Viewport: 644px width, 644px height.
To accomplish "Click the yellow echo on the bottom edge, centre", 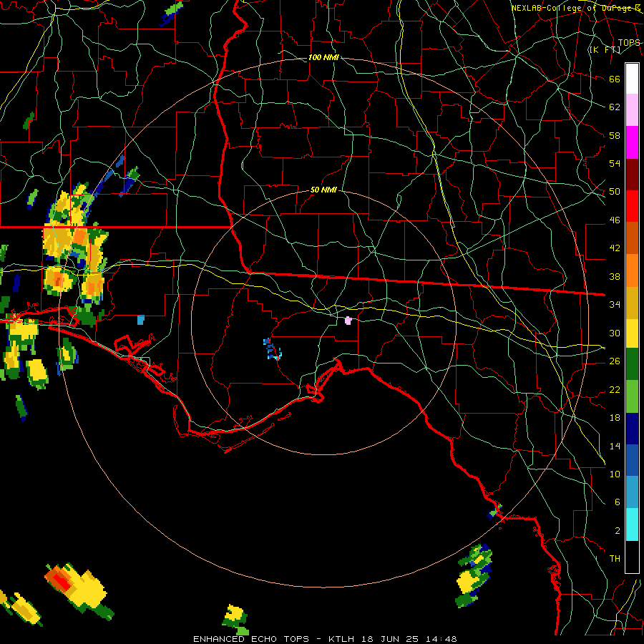I will tap(235, 620).
